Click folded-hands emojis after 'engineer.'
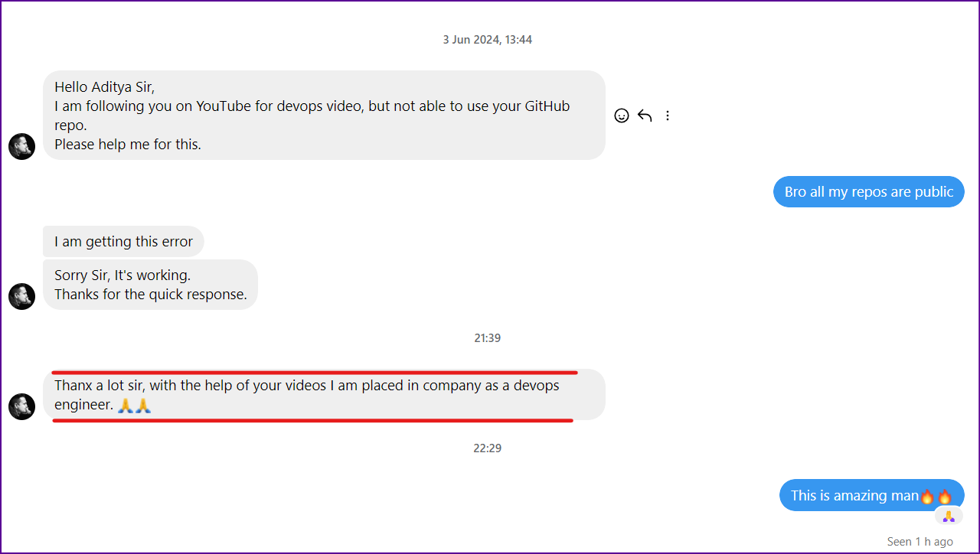This screenshot has height=554, width=980. click(134, 406)
